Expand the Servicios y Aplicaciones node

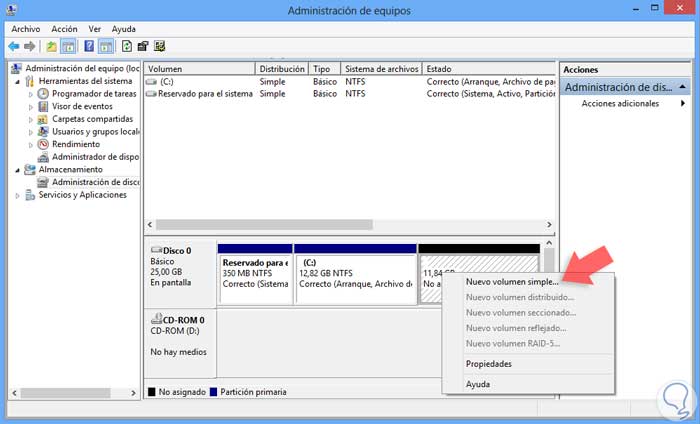tap(17, 195)
